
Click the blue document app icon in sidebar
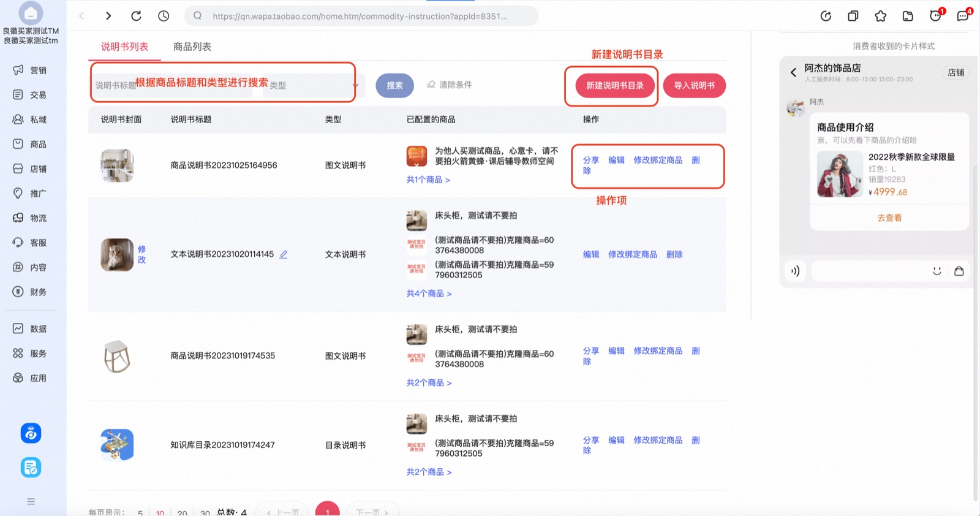31,468
